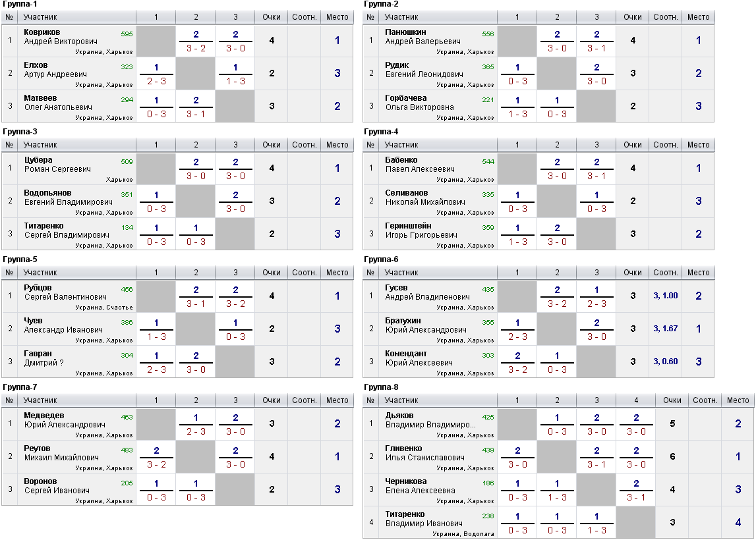Click the 3 - 2 score in Ковриков's row

click(x=196, y=49)
